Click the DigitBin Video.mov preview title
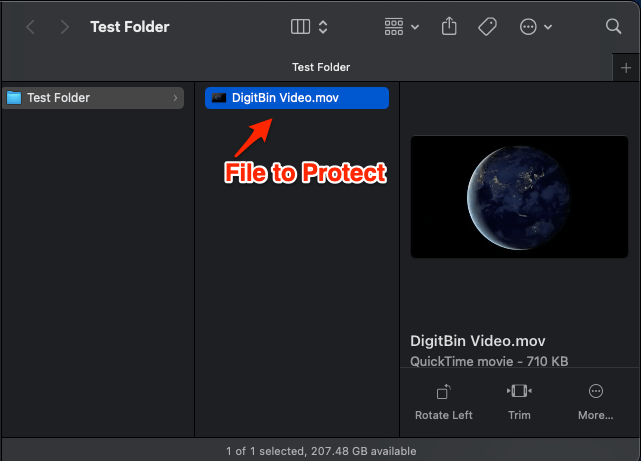 coord(478,340)
